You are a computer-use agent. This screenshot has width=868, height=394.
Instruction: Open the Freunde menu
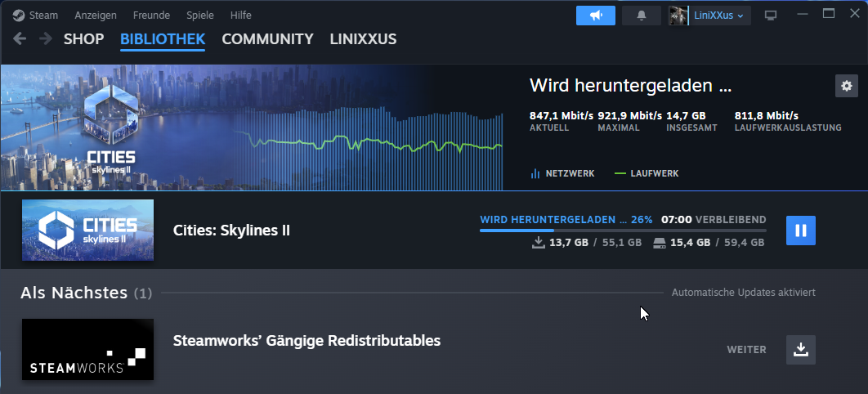click(152, 16)
